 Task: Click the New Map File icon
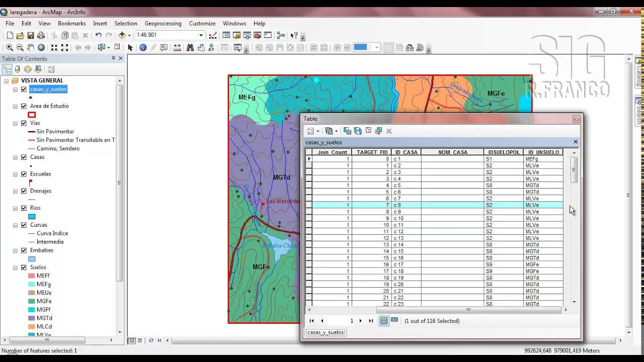click(x=10, y=35)
